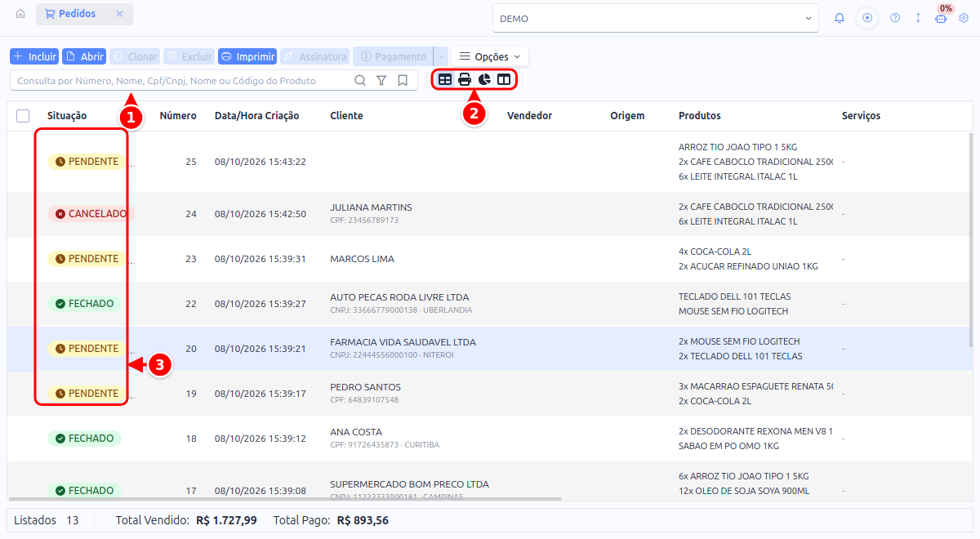Click the Assinatura button
Screen dimensions: 980x539
click(x=314, y=56)
